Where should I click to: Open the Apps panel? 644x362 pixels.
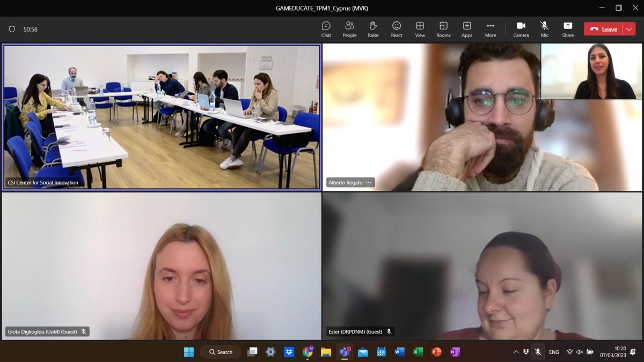467,29
